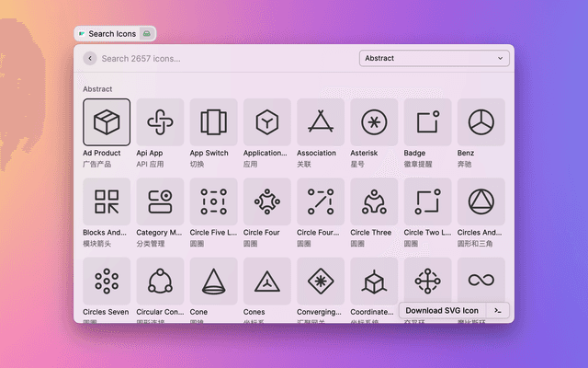The height and width of the screenshot is (368, 588).
Task: Select the Category Management icon
Action: (x=160, y=201)
